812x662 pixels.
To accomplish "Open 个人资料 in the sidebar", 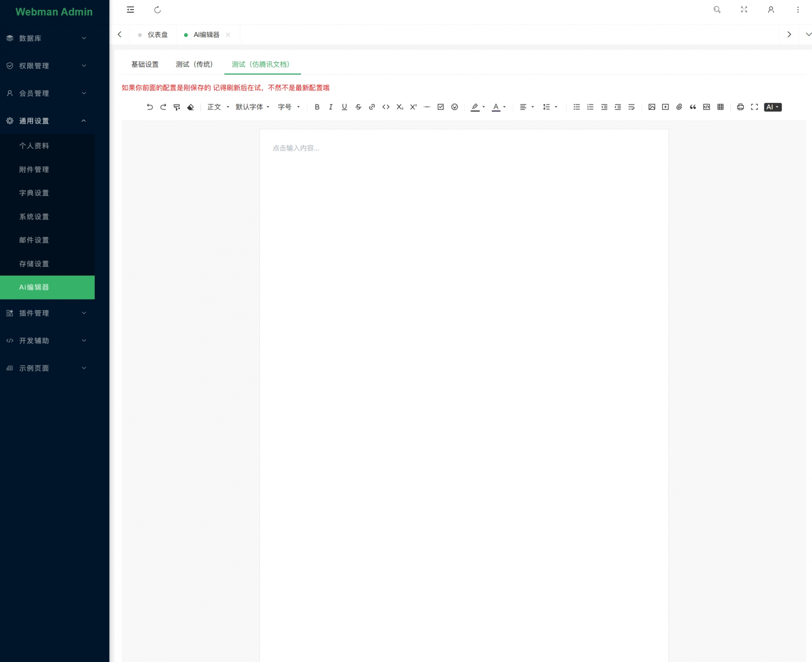I will point(47,146).
